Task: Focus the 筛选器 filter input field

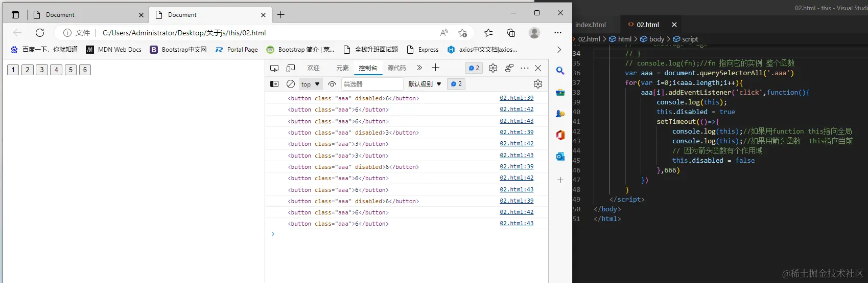Action: coord(372,84)
